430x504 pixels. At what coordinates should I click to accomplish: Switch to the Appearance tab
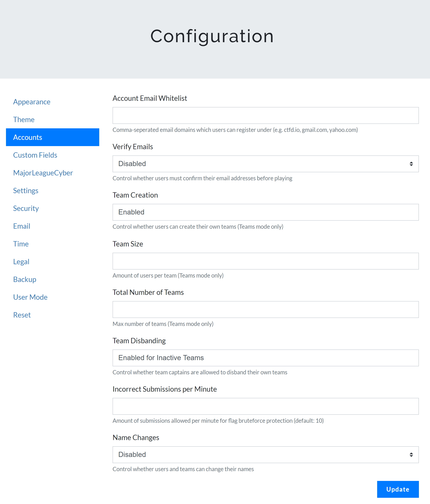32,102
